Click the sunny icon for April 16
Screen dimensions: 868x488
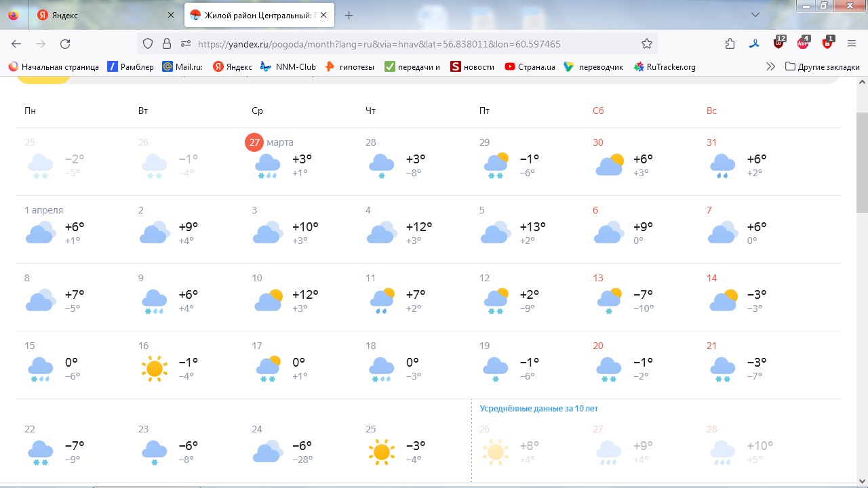pos(154,368)
